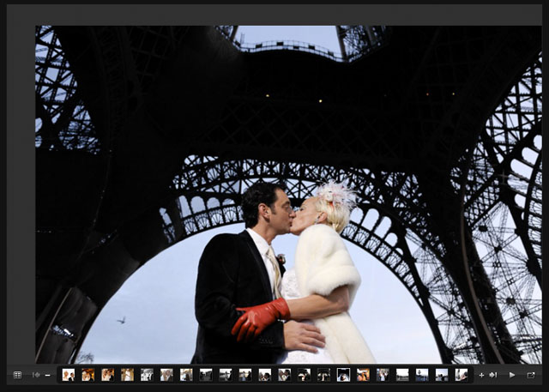Image resolution: width=549 pixels, height=392 pixels.
Task: Select the second thumbnail in the filmstrip
Action: tap(87, 375)
